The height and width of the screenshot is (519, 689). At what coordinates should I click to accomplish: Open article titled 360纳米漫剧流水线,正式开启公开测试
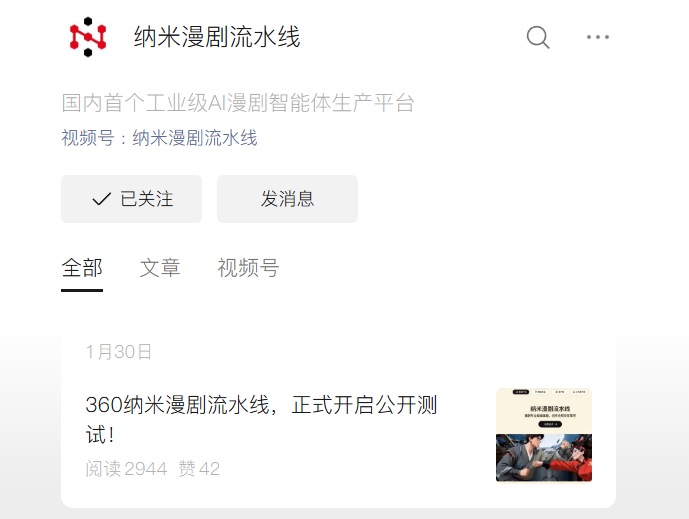(x=261, y=420)
